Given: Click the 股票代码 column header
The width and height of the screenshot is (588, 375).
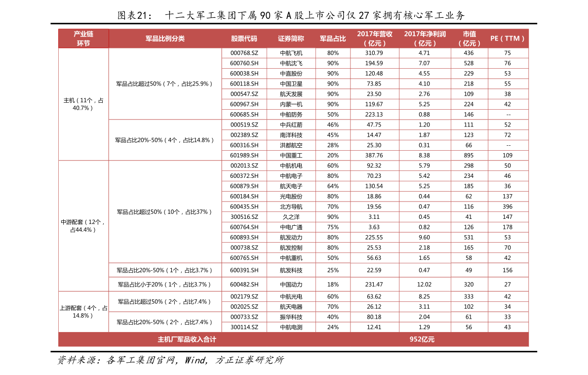Looking at the screenshot, I should (244, 39).
